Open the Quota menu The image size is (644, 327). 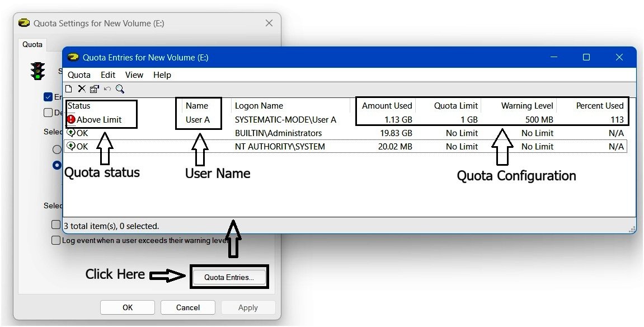[79, 75]
